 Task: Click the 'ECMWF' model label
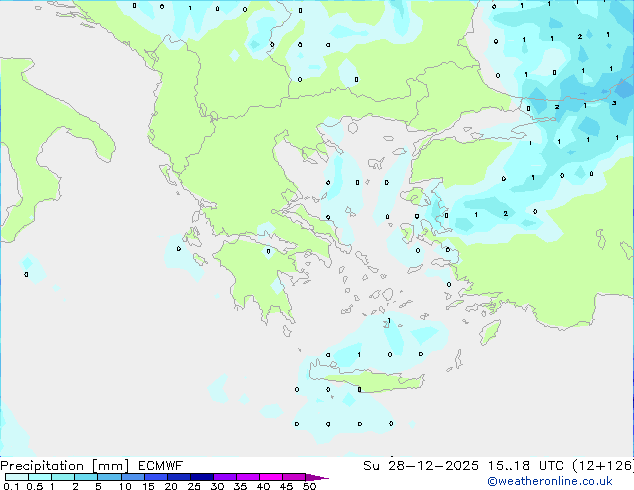pos(160,466)
